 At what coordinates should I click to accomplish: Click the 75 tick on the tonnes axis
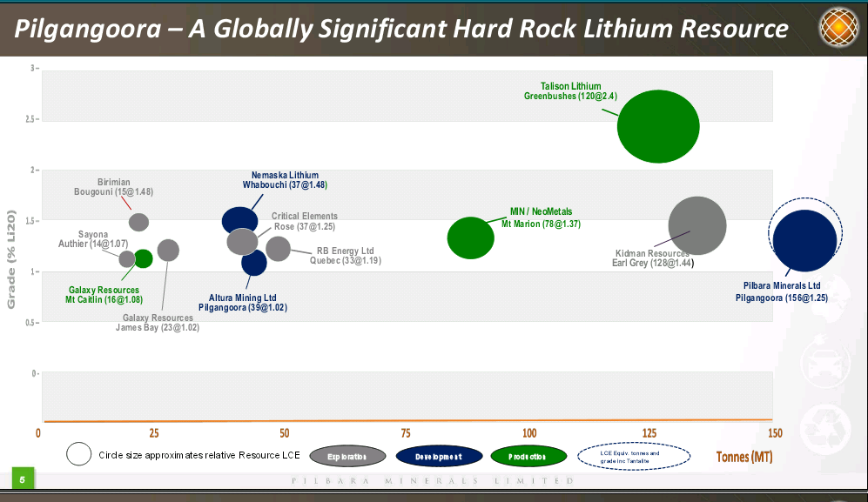[406, 433]
